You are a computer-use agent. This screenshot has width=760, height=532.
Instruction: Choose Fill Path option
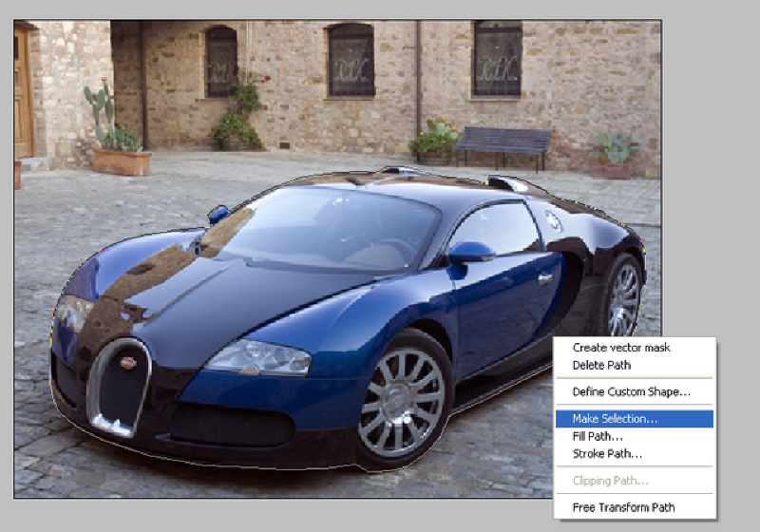click(635, 436)
